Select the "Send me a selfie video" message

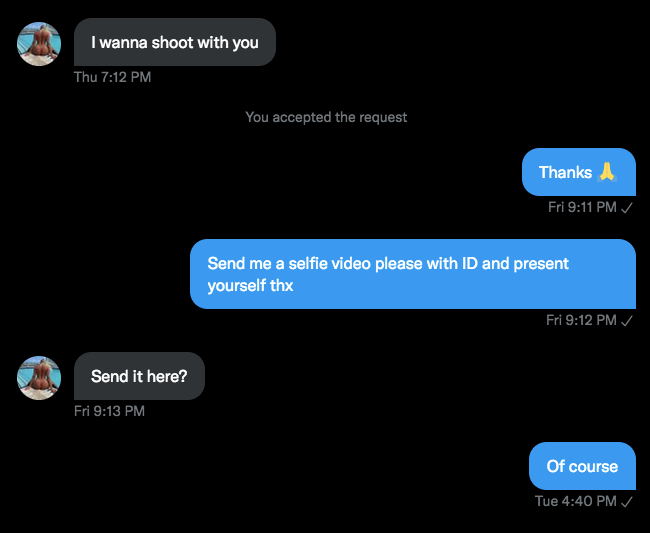tap(412, 274)
